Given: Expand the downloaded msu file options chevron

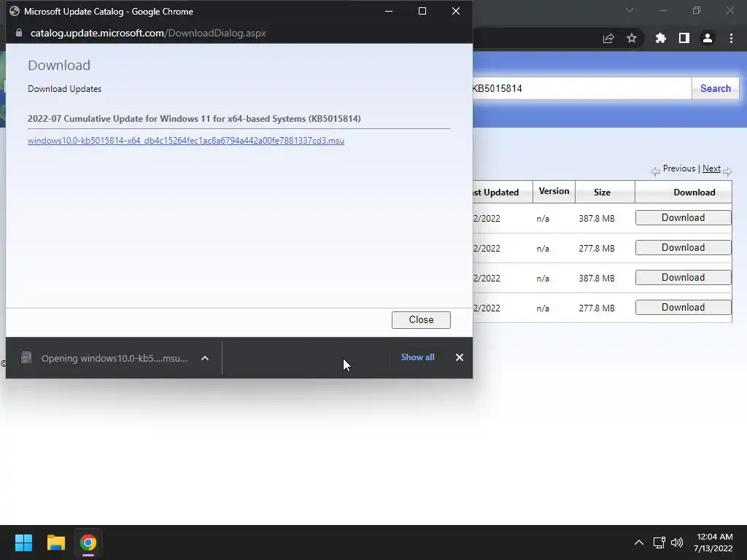Looking at the screenshot, I should click(x=205, y=358).
